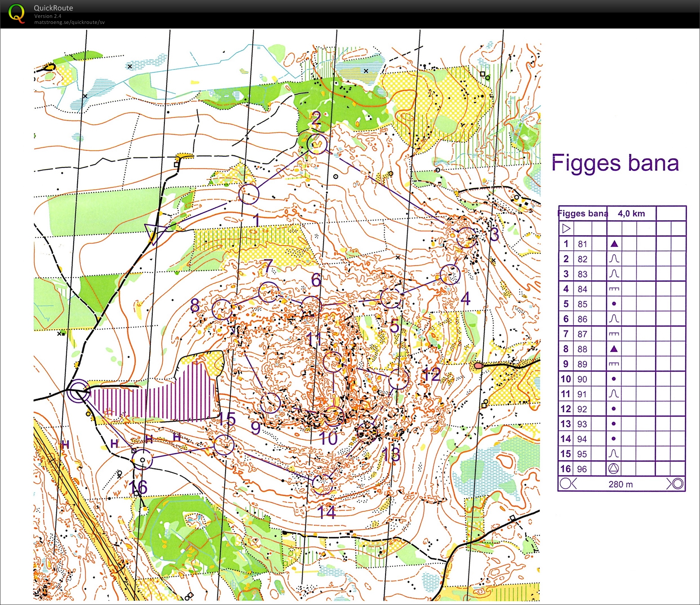
Task: Click the Version 2.4 label
Action: [x=48, y=16]
